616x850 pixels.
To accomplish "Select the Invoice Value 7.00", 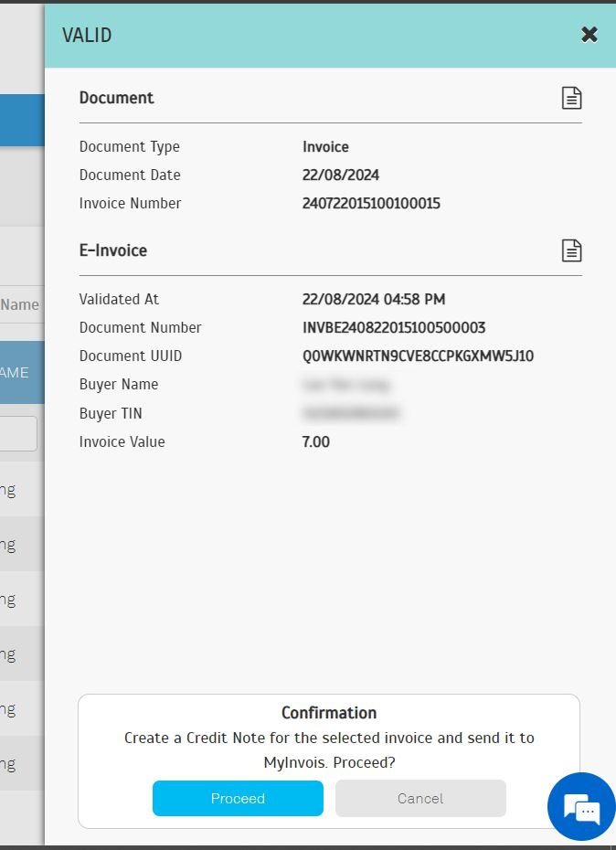I will pos(316,441).
